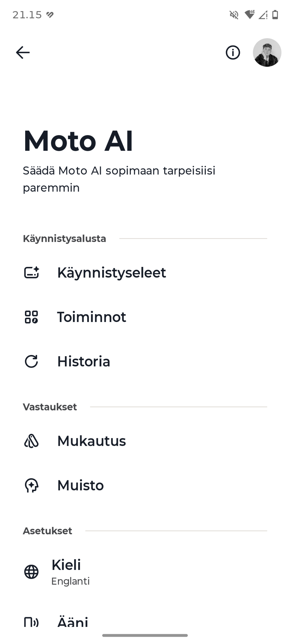Tap the bottom navigation gesture bar

tap(145, 635)
